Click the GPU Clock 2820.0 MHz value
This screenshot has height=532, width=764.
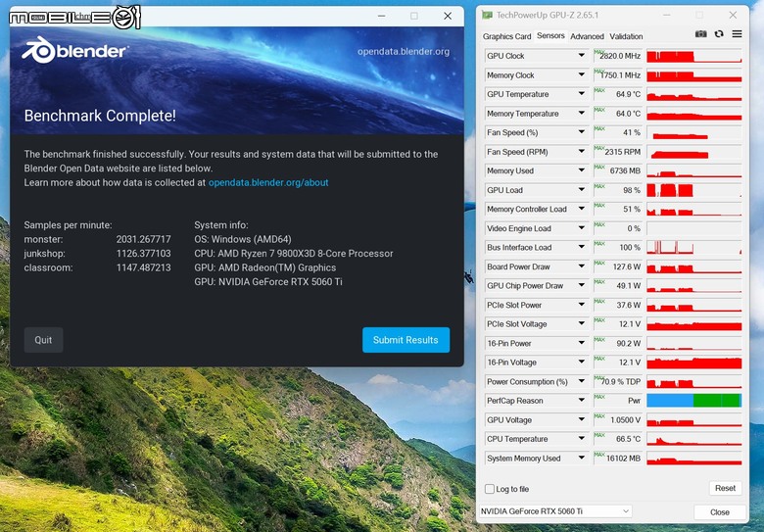(x=618, y=56)
